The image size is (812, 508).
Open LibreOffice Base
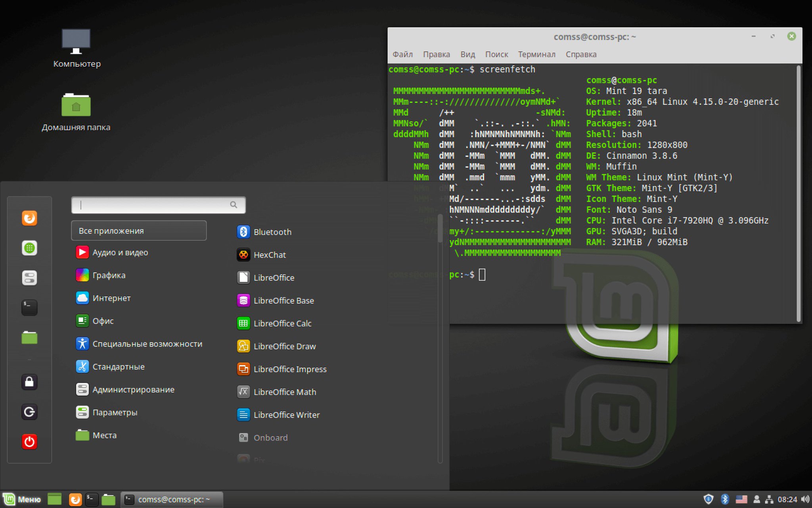pyautogui.click(x=276, y=300)
